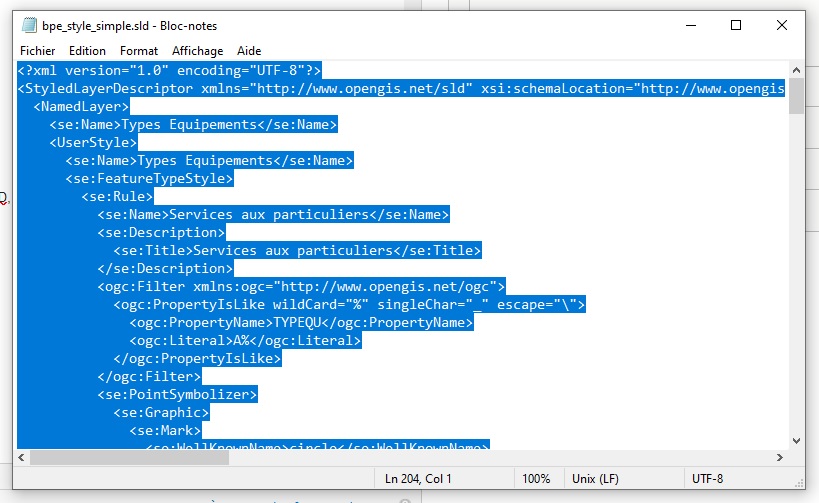Click the ogc:Literal A% line
This screenshot has width=819, height=503.
245,341
